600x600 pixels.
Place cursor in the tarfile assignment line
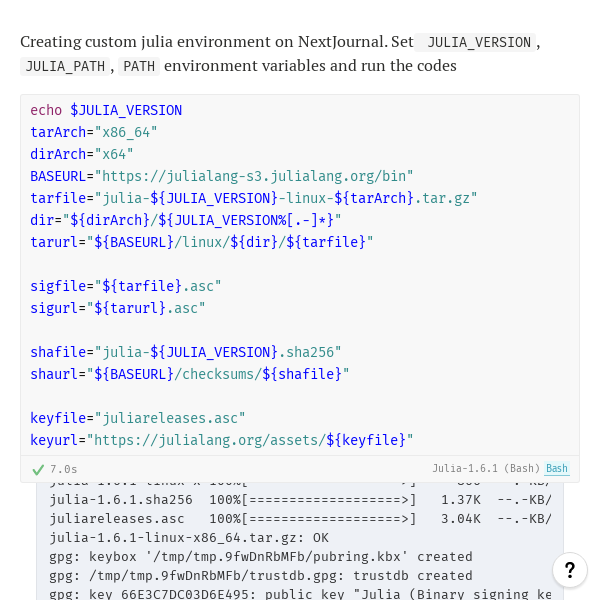[254, 198]
